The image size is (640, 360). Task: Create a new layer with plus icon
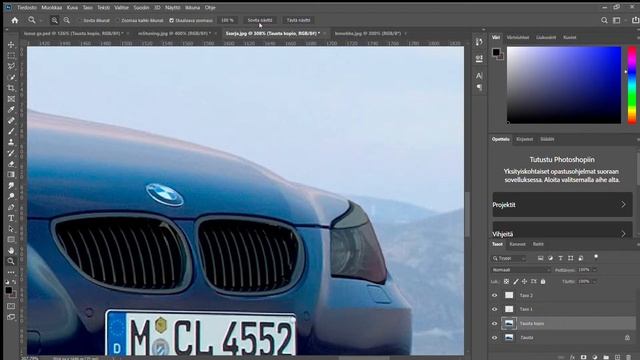tap(617, 357)
